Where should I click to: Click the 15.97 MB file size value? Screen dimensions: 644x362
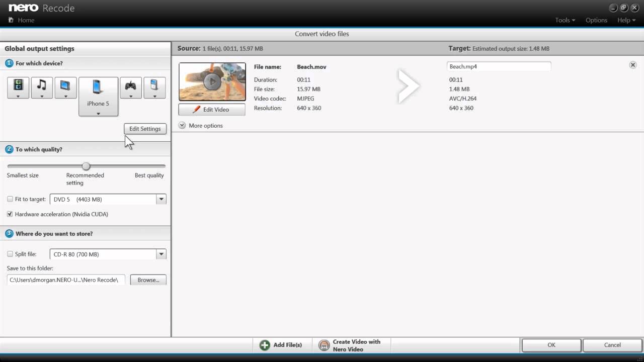click(308, 89)
